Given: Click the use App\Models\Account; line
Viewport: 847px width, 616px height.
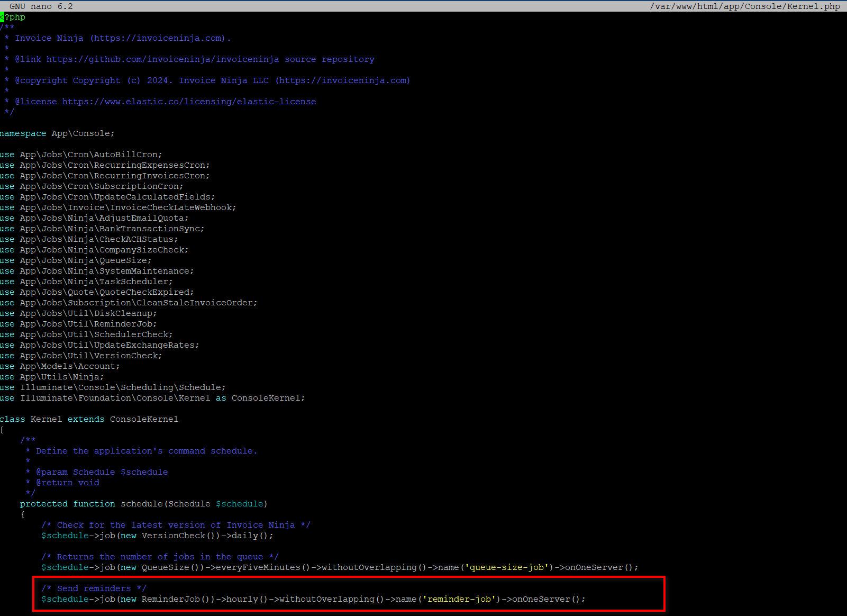Looking at the screenshot, I should [60, 366].
